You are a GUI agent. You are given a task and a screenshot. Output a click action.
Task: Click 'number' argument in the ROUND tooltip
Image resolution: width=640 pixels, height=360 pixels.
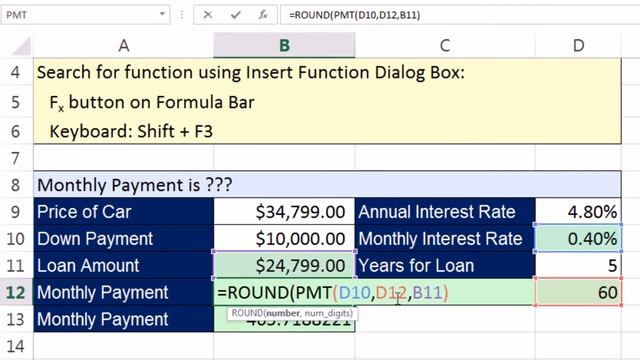click(x=283, y=313)
